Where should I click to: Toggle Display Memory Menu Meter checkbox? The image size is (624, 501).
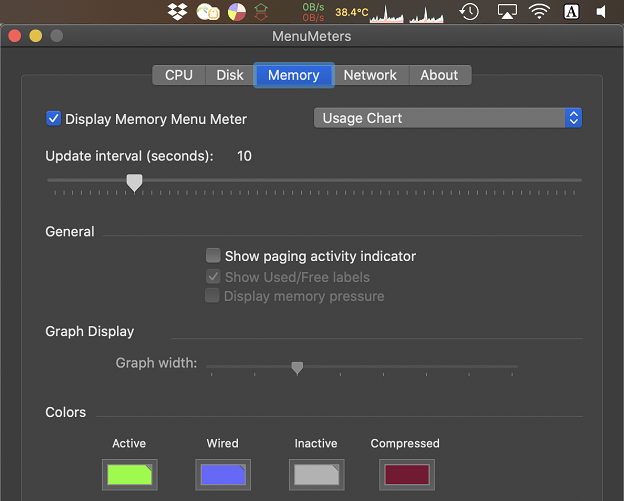[x=53, y=119]
